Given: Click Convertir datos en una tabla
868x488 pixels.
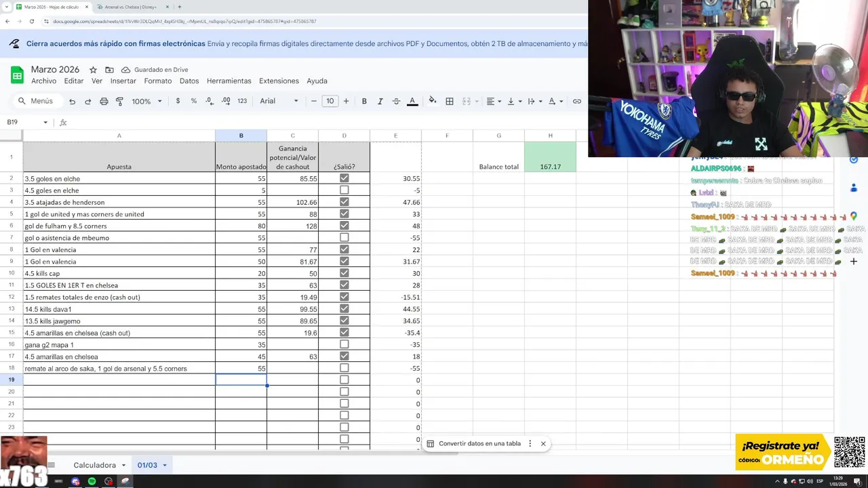Looking at the screenshot, I should 479,443.
